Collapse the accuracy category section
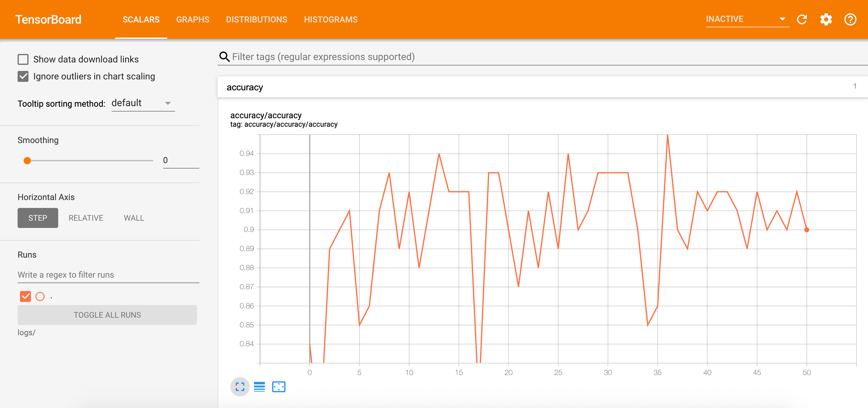The width and height of the screenshot is (868, 408). click(245, 87)
